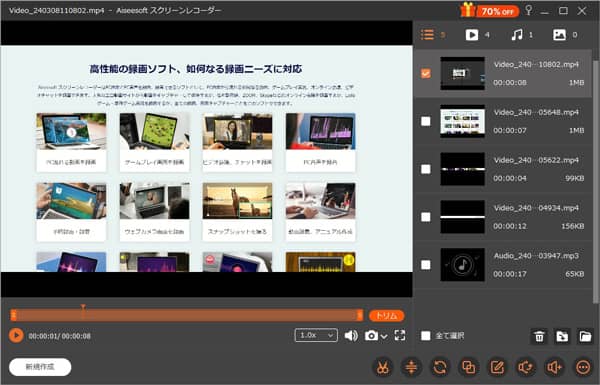600x385 pixels.
Task: Click the 00:00:07 duration text
Action: (510, 131)
